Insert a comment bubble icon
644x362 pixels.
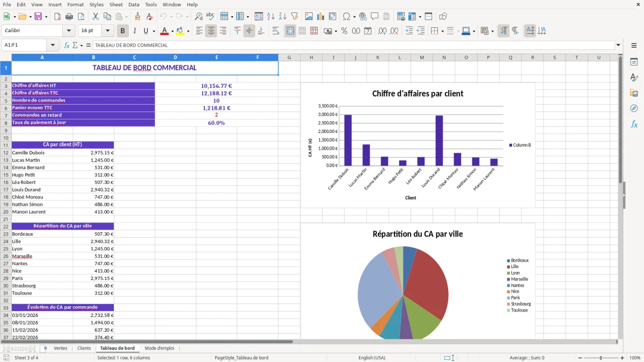(x=375, y=17)
